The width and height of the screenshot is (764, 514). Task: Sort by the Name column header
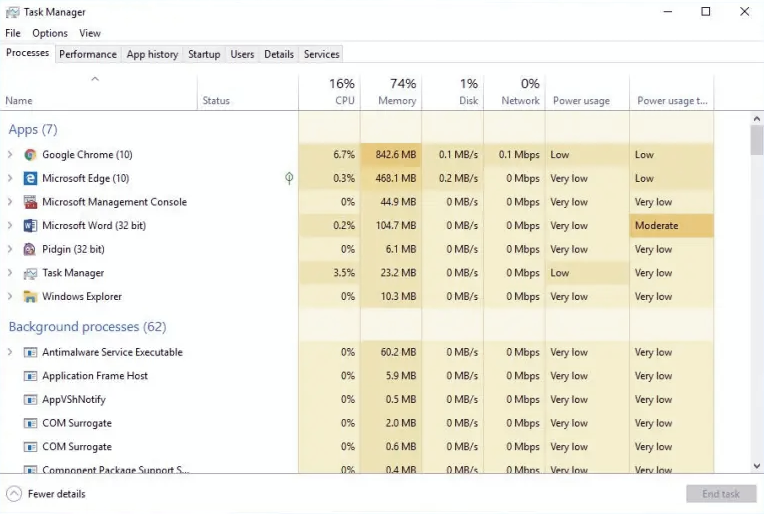pyautogui.click(x=99, y=93)
